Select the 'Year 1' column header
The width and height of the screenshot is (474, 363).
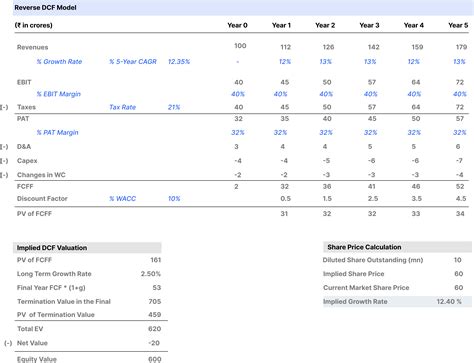[x=281, y=25]
